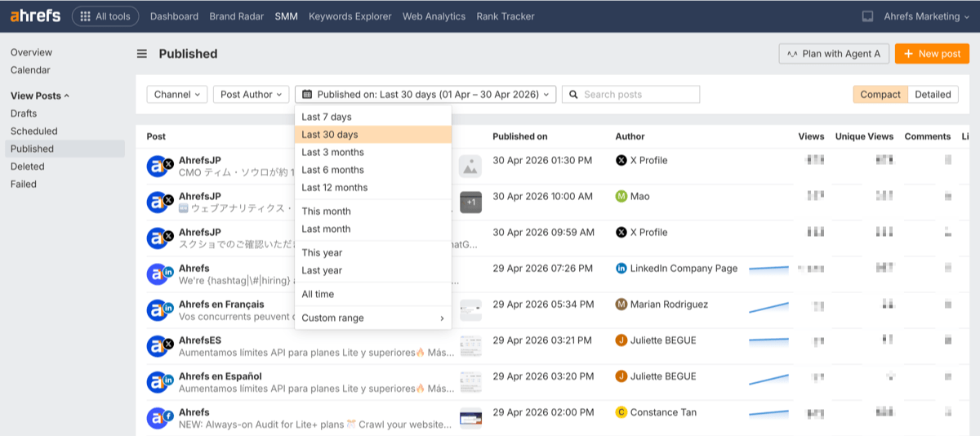
Task: Open Rank Tracker
Action: [506, 16]
